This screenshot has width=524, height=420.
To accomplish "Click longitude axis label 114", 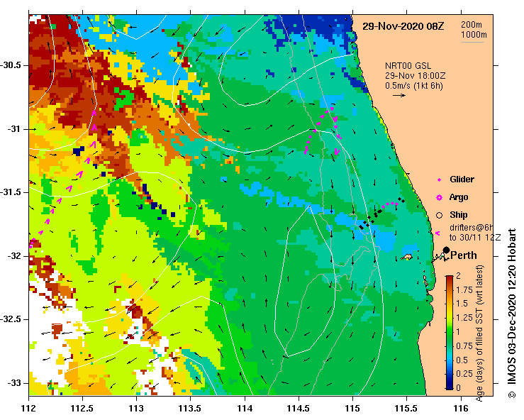I will [x=245, y=409].
